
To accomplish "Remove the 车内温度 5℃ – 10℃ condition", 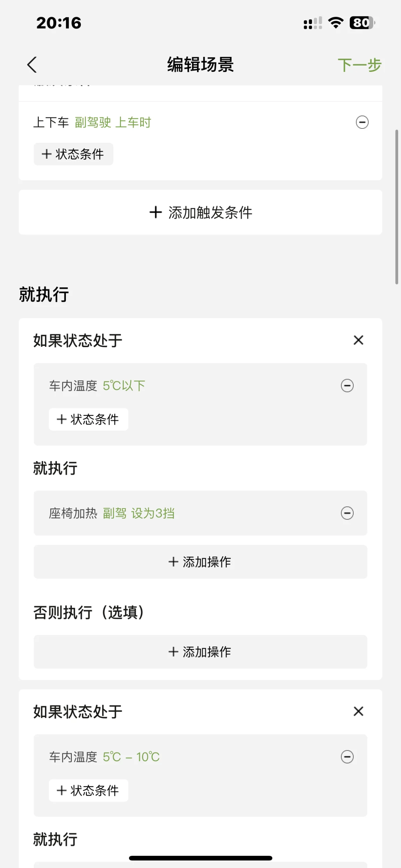I will click(347, 757).
